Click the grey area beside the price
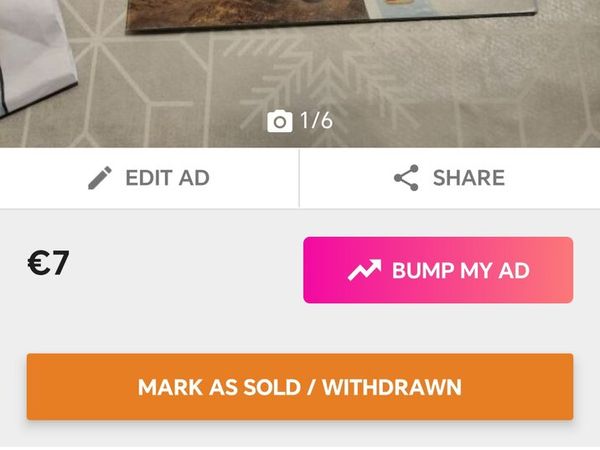Viewport: 600px width, 450px height. pyautogui.click(x=184, y=264)
